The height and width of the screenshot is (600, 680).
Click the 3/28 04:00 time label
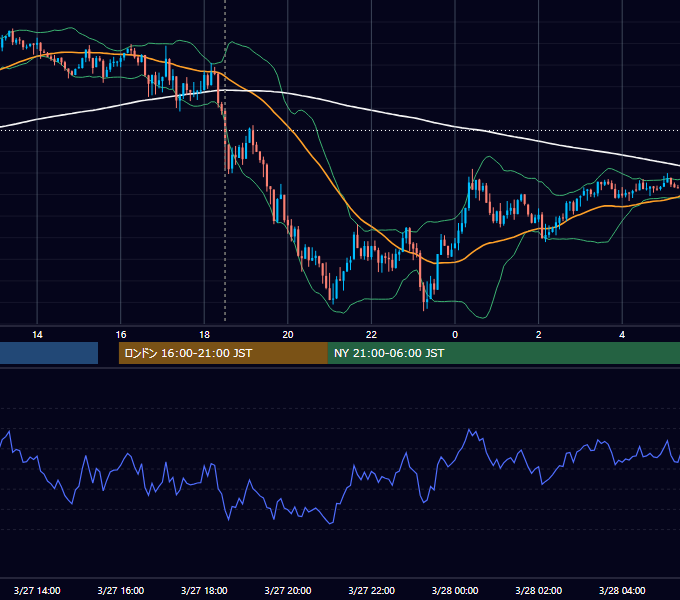[x=622, y=590]
